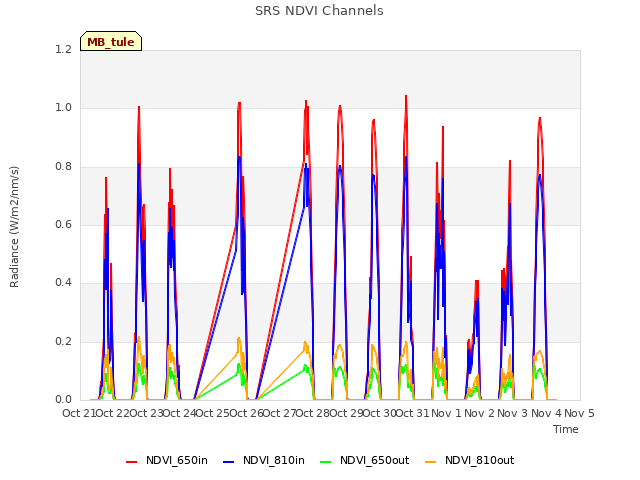
Task: Click the Time axis label
Action: point(566,429)
